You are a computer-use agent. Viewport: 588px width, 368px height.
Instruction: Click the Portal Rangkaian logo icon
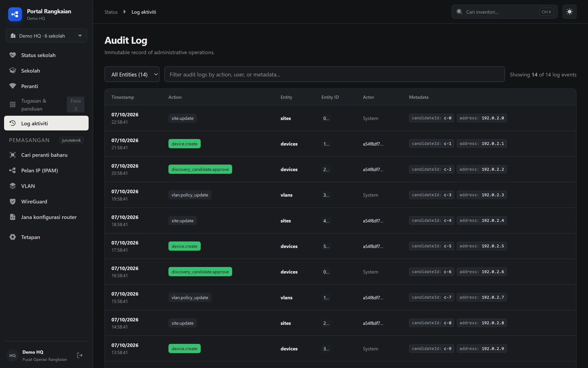15,14
